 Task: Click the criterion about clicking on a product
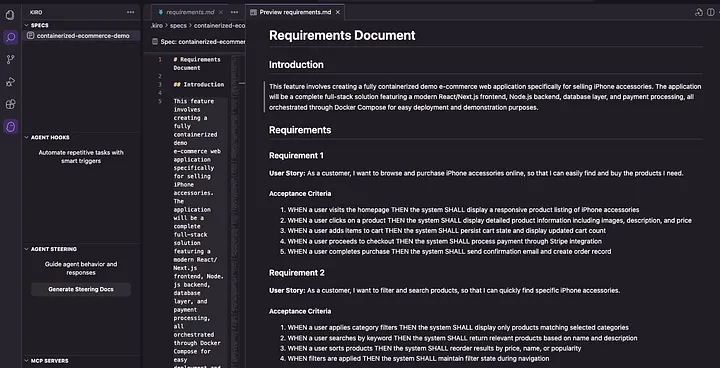(x=489, y=221)
